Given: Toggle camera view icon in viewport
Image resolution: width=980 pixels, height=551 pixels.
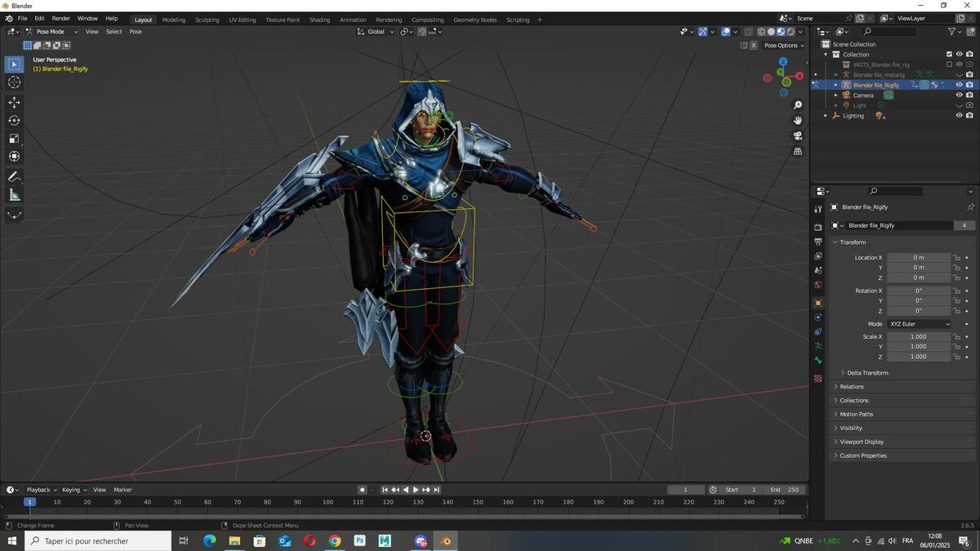Looking at the screenshot, I should coord(798,136).
